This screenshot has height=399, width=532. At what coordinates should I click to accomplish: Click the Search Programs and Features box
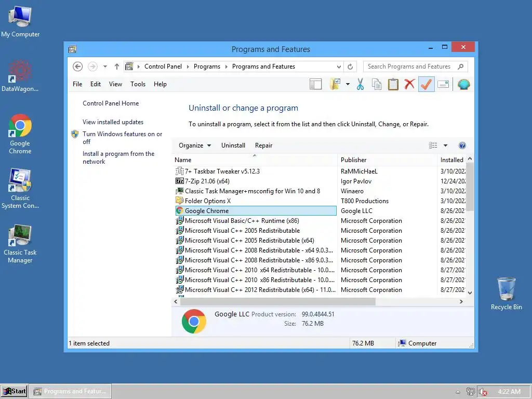pos(415,66)
